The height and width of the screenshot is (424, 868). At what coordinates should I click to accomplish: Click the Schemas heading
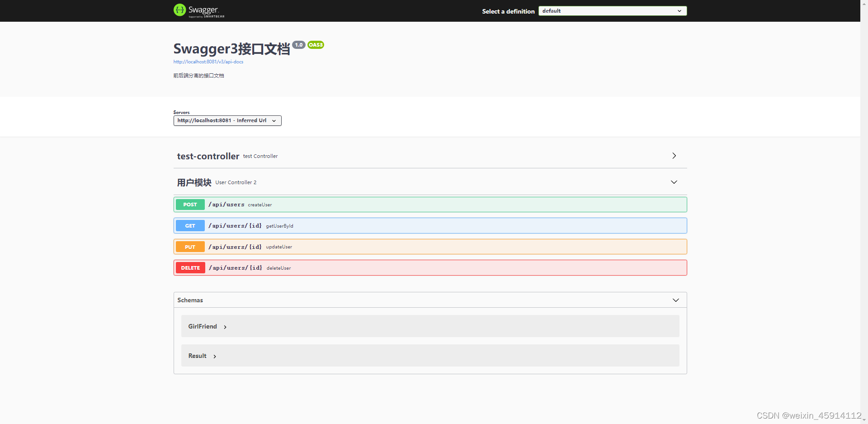(x=190, y=300)
